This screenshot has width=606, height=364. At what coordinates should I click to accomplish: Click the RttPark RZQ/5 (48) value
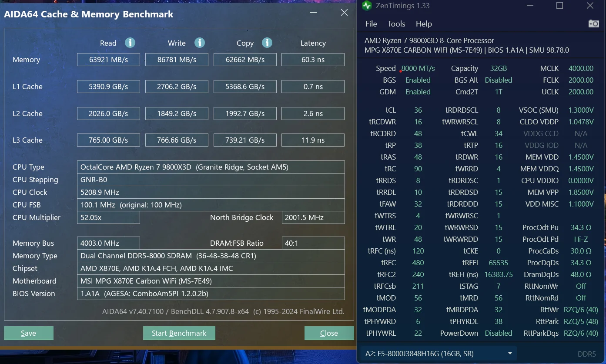click(581, 321)
